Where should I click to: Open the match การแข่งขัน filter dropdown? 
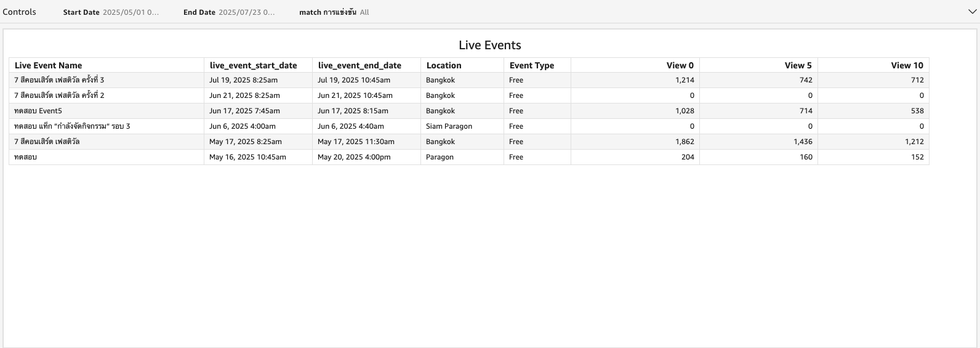334,12
